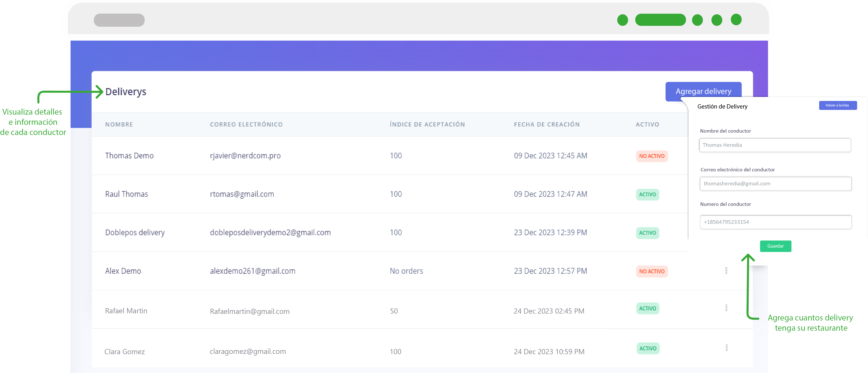Viewport: 868px width, 373px height.
Task: Sort by CORREO ELECTRÓNICO column header
Action: (x=246, y=124)
